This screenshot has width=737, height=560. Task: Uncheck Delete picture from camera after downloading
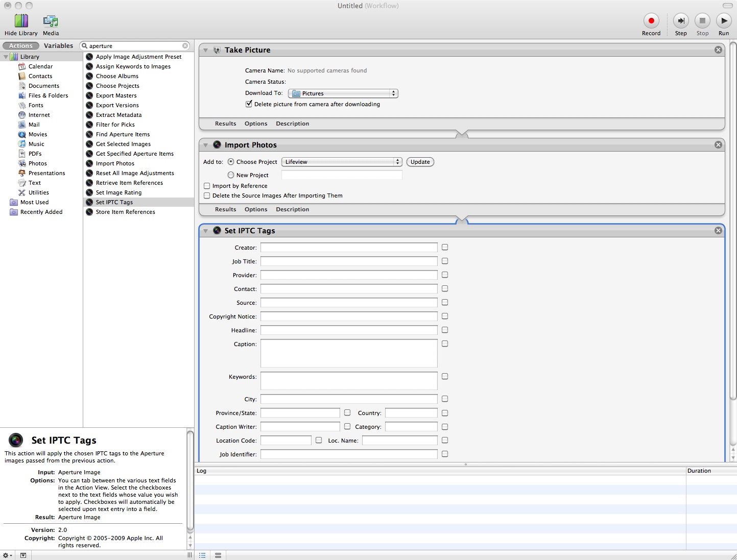[x=249, y=104]
